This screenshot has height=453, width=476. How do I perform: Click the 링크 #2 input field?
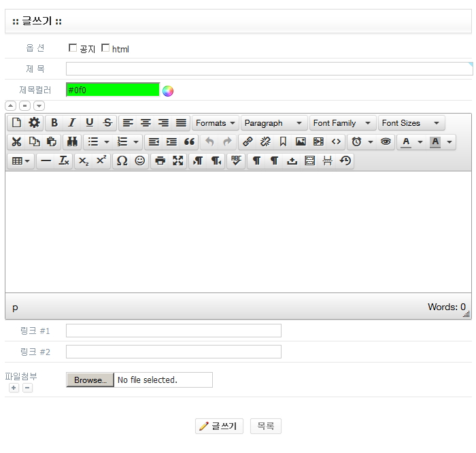pyautogui.click(x=173, y=352)
